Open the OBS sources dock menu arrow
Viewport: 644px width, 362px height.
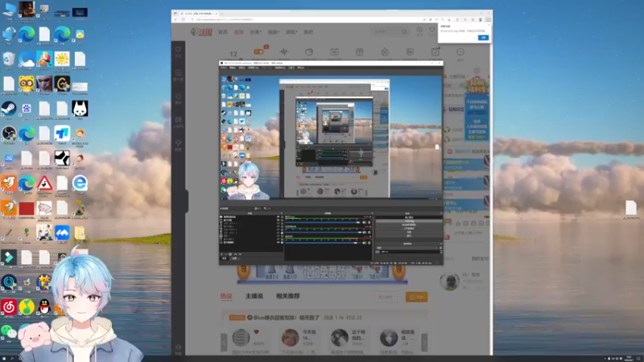coord(281,213)
